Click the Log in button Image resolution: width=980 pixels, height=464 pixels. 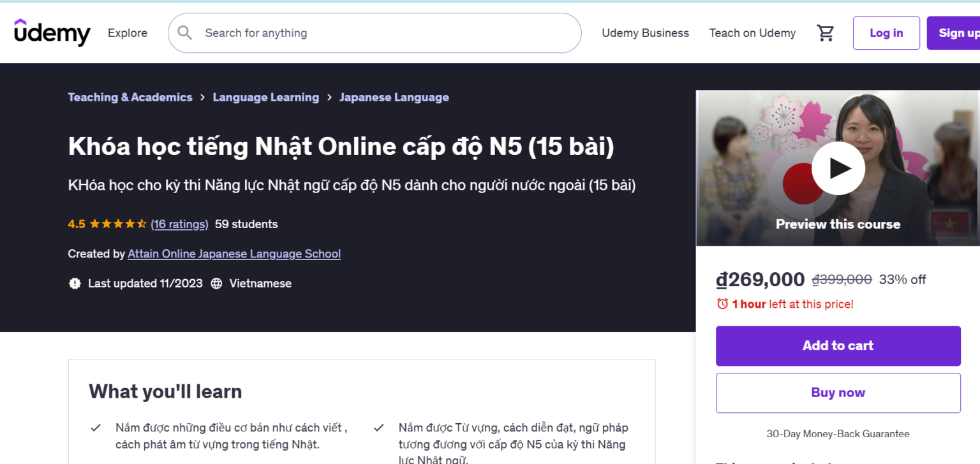click(886, 33)
